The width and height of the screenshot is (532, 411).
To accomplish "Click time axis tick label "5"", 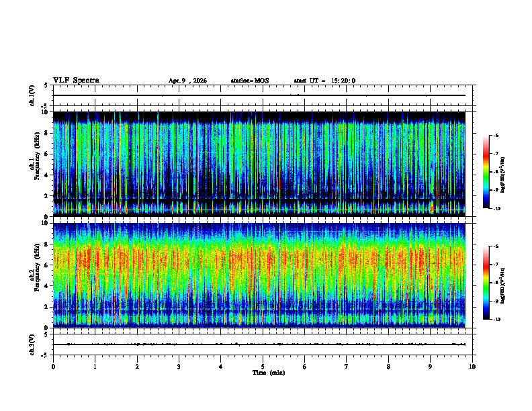I will [263, 367].
